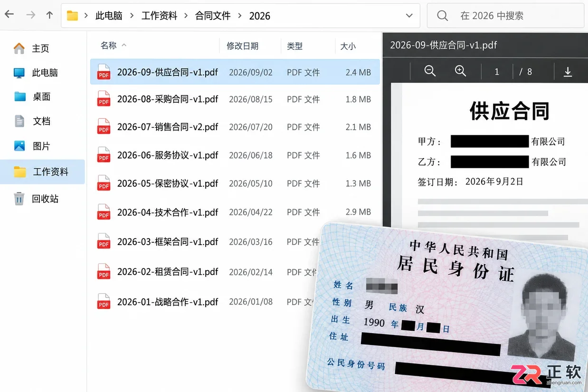
Task: Expand chevron after 此电脑 in breadcrumb
Action: click(132, 16)
